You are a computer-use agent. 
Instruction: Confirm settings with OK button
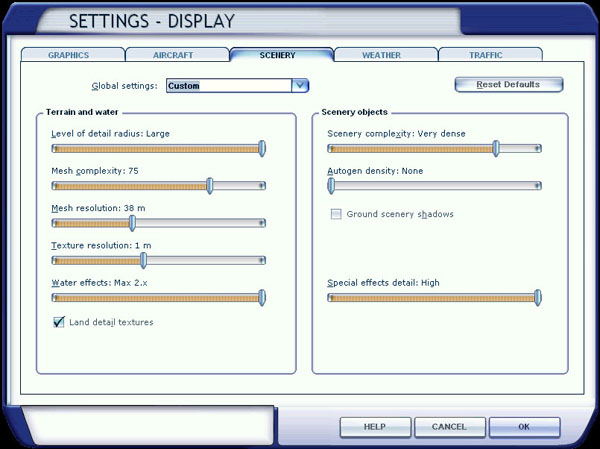pos(524,427)
